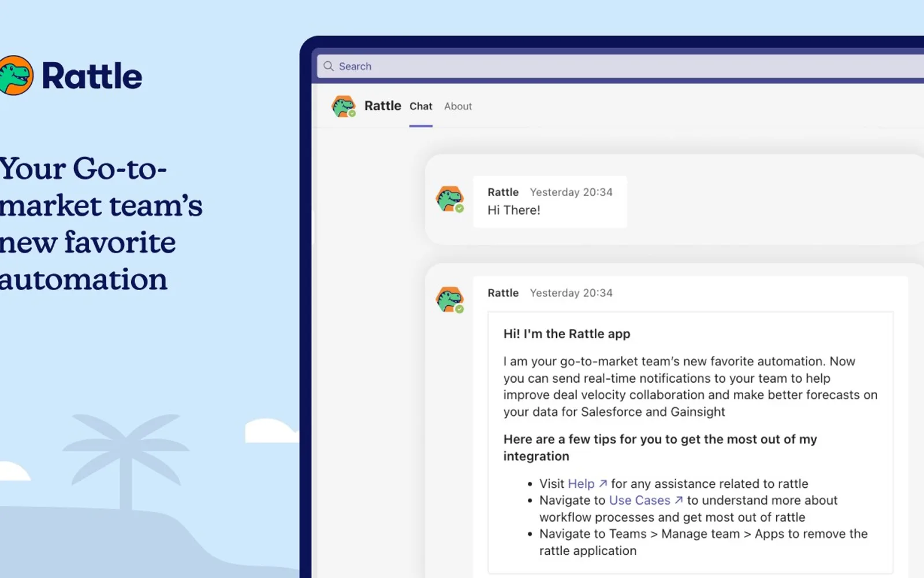
Task: Click the "Navigate to Teams > Manage team" bullet
Action: click(703, 542)
